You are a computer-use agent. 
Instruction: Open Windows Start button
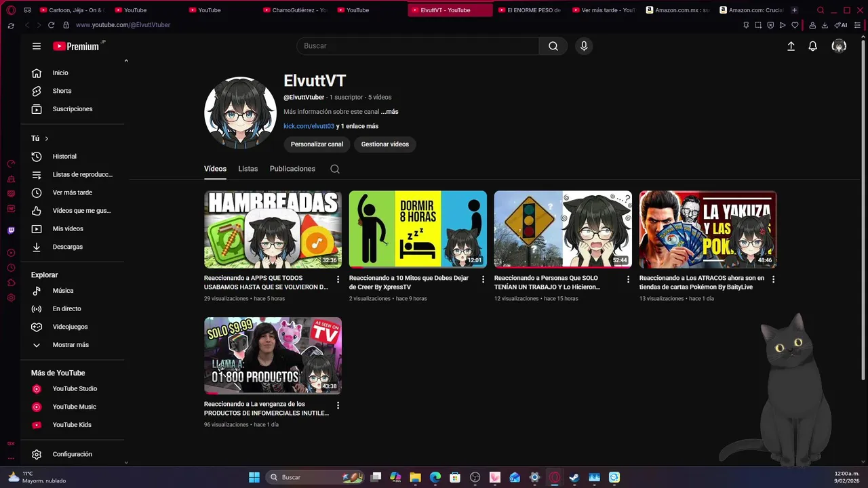[x=254, y=477]
